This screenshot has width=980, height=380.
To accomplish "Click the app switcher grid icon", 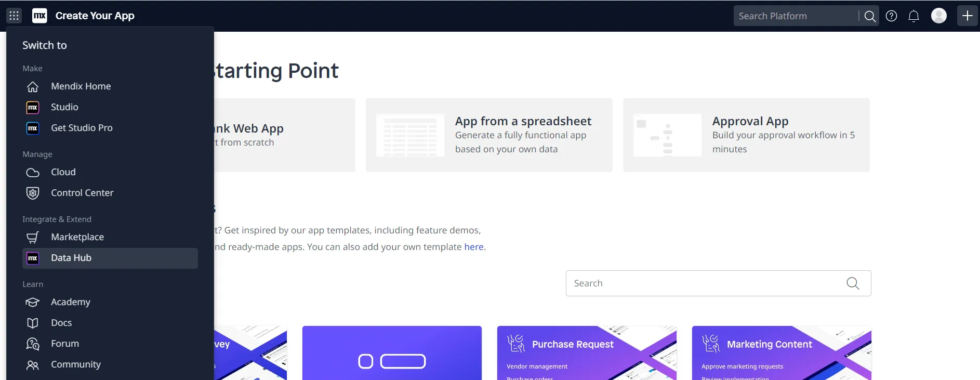I will coord(14,16).
